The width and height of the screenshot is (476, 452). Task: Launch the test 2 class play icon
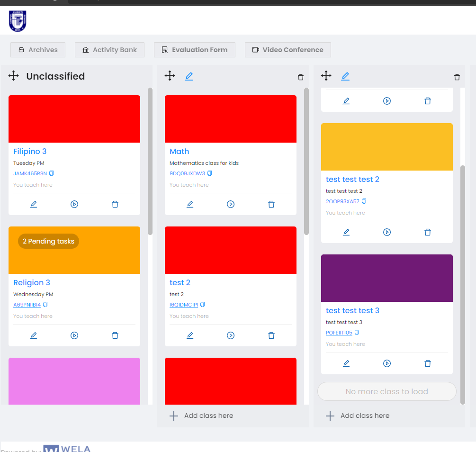pos(231,335)
